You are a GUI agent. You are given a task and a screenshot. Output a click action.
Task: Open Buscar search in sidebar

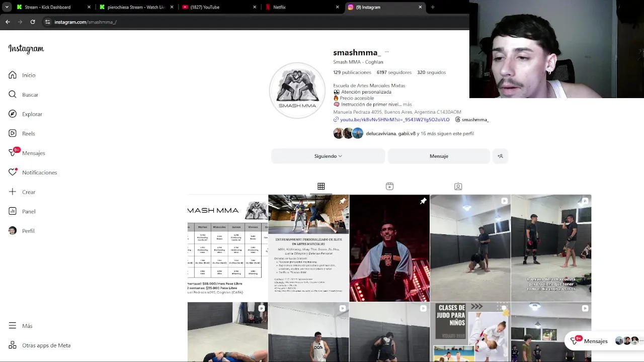click(x=23, y=95)
